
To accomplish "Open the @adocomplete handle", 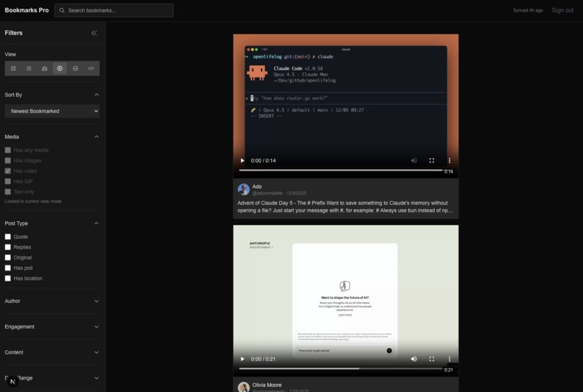I will point(268,193).
